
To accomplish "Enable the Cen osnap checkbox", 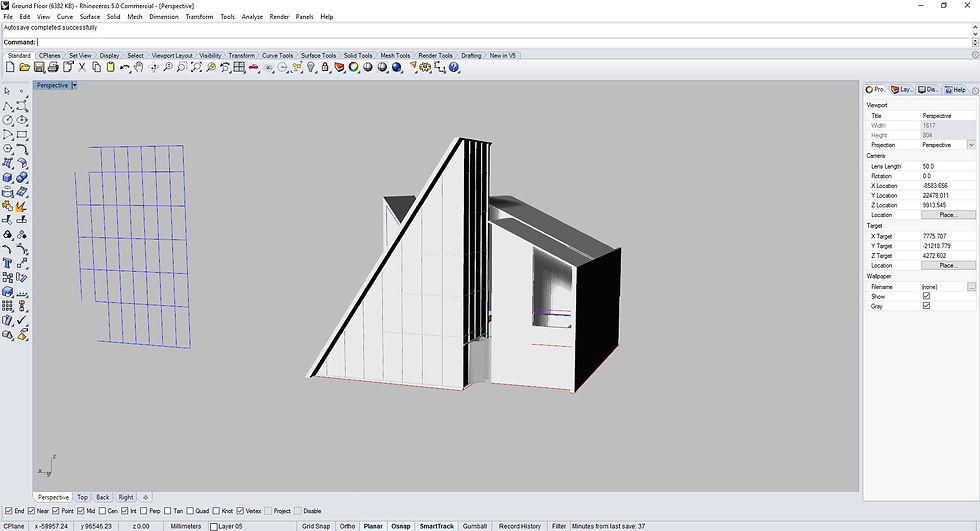I will (x=102, y=511).
